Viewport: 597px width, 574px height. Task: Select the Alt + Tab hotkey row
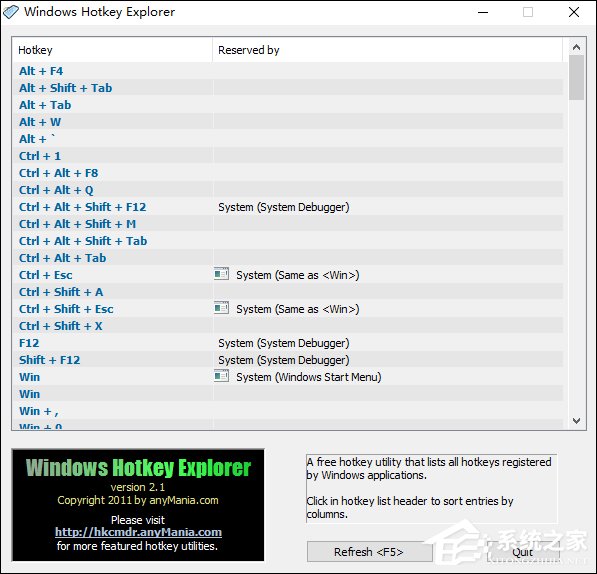pos(287,105)
